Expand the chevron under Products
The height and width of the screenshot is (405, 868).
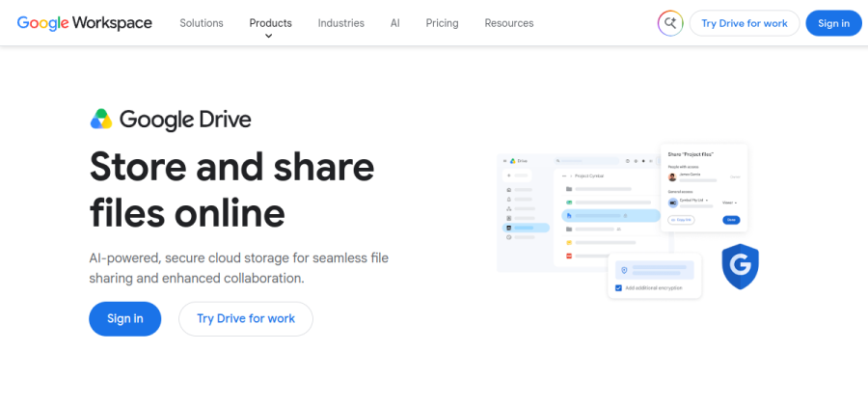click(x=268, y=36)
